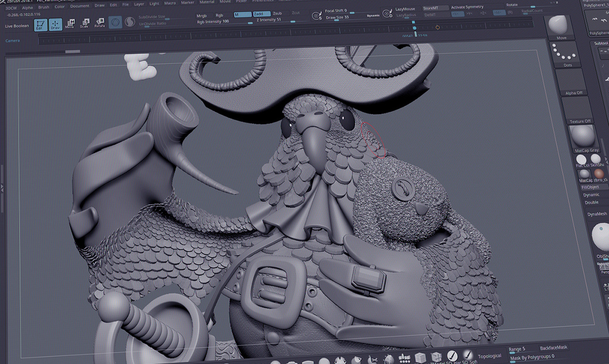Toggle the Rgb mode
Screen dimensions: 609x364
219,16
